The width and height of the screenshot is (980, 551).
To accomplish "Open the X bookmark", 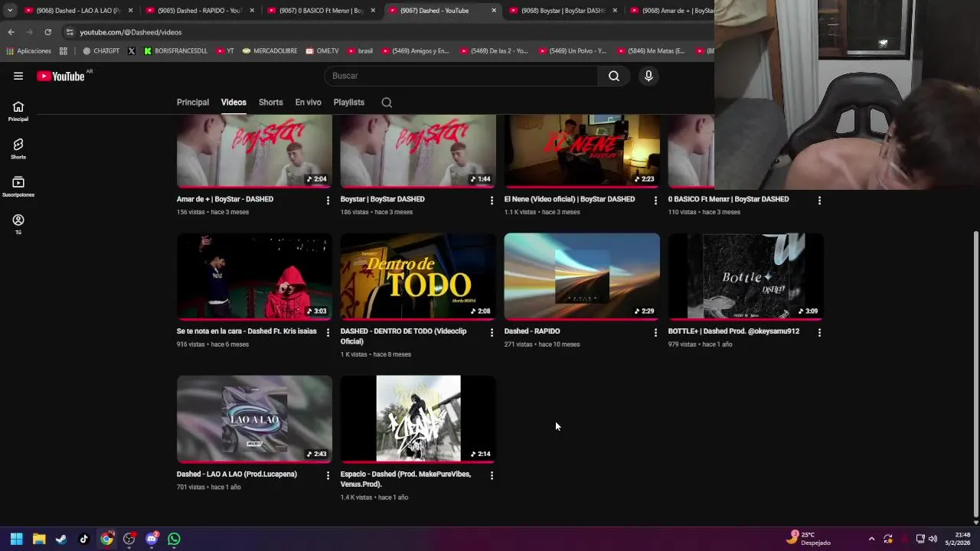I will click(x=132, y=51).
